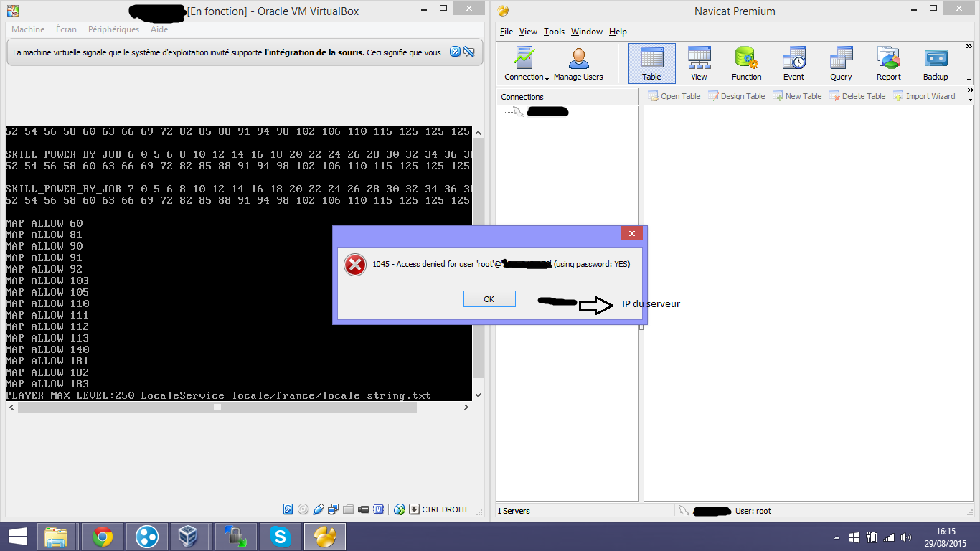Open Manage Users in Navicat toolbar

pos(578,64)
